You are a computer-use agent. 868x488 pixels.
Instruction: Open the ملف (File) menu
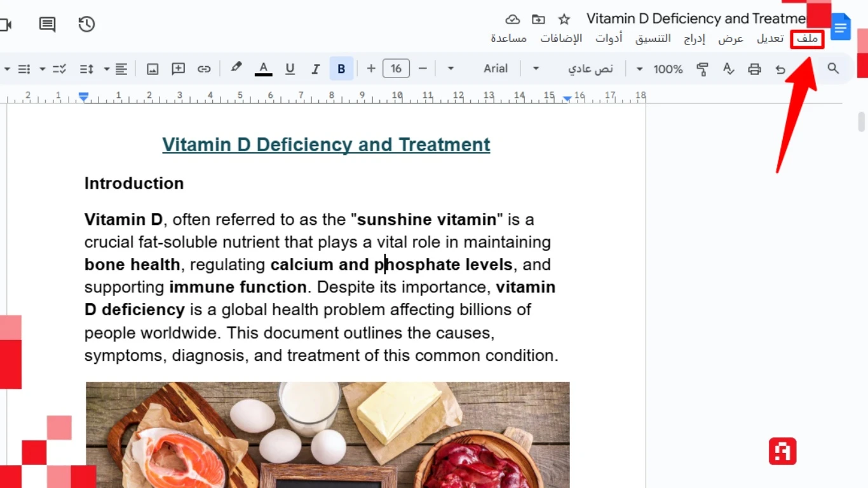click(x=807, y=39)
